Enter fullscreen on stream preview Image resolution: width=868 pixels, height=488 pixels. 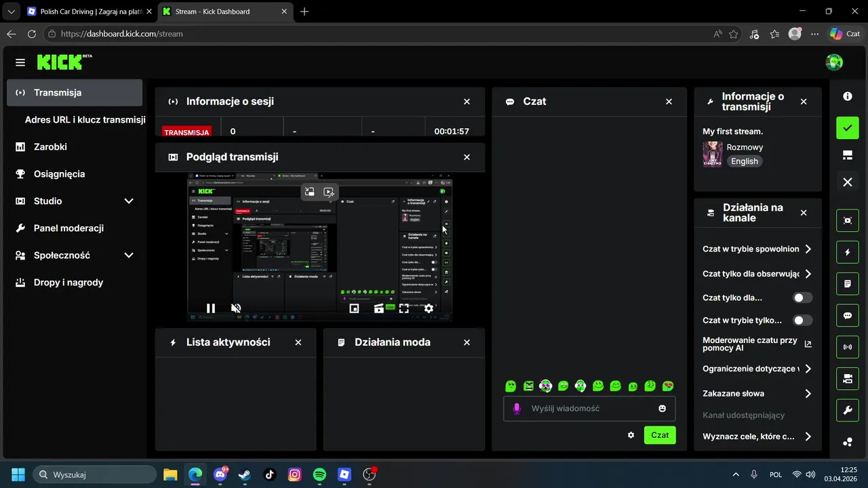[403, 308]
